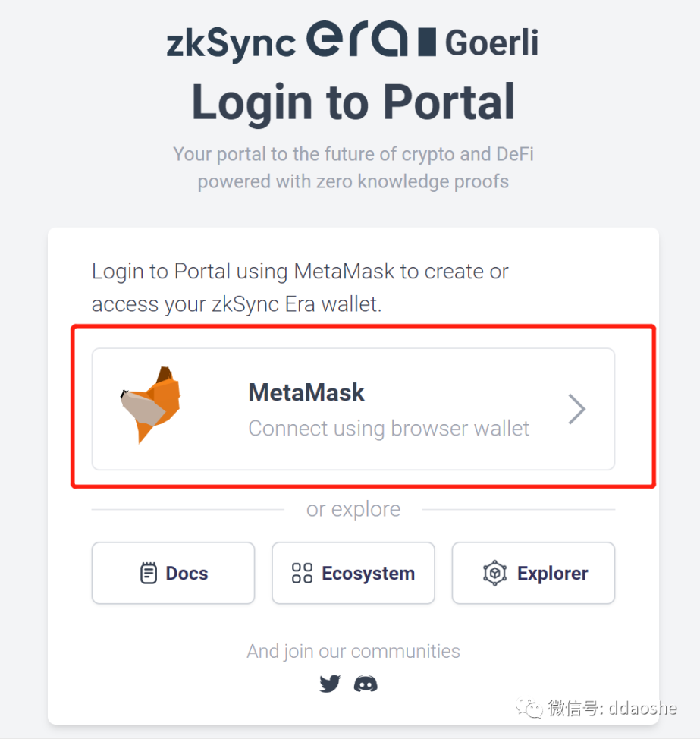Viewport: 700px width, 739px height.
Task: Open the Ecosystem button label
Action: pos(368,574)
